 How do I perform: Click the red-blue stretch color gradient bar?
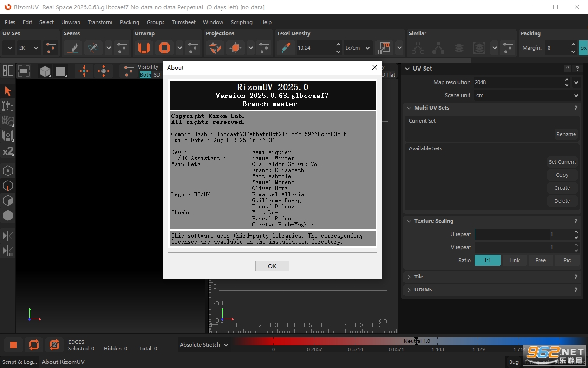coord(411,341)
